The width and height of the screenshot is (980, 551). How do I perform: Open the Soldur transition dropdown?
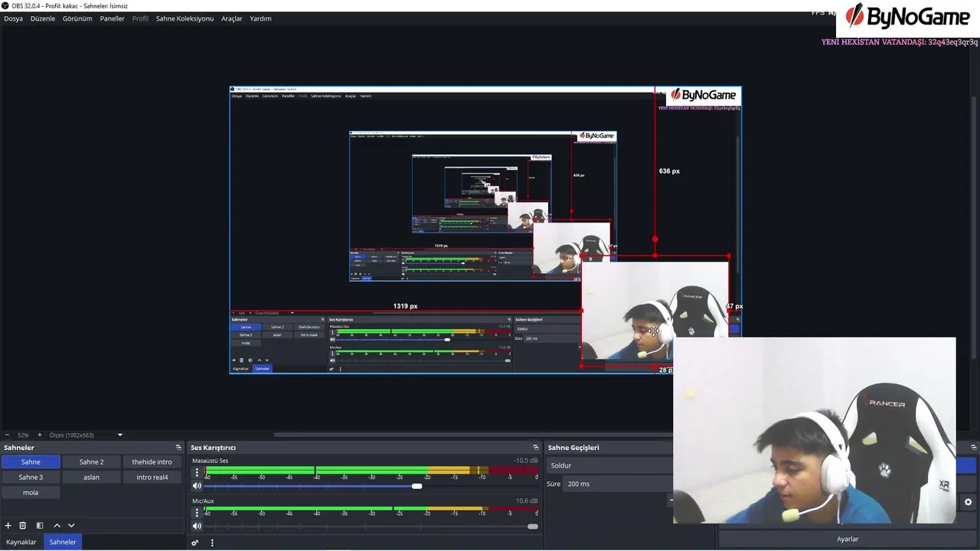point(610,465)
